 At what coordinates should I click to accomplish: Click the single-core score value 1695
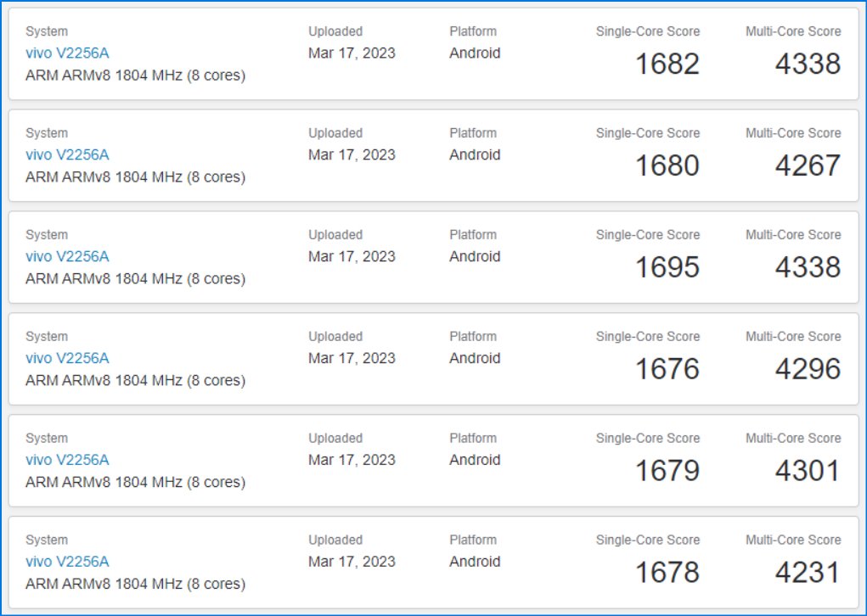coord(667,267)
